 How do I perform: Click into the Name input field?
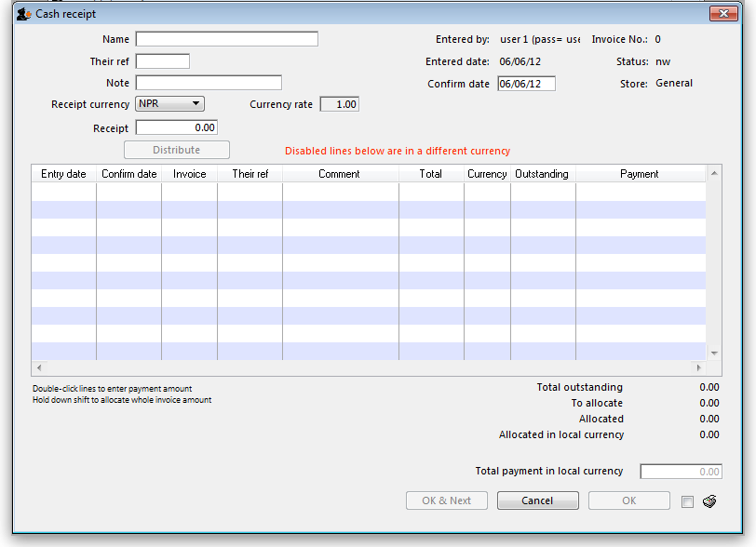pos(226,39)
